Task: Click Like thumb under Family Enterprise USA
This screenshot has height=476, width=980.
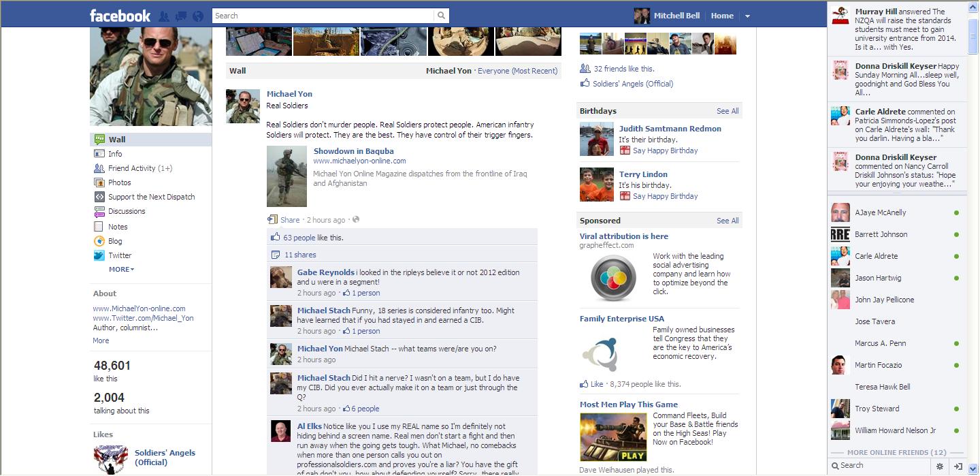Action: pos(585,384)
